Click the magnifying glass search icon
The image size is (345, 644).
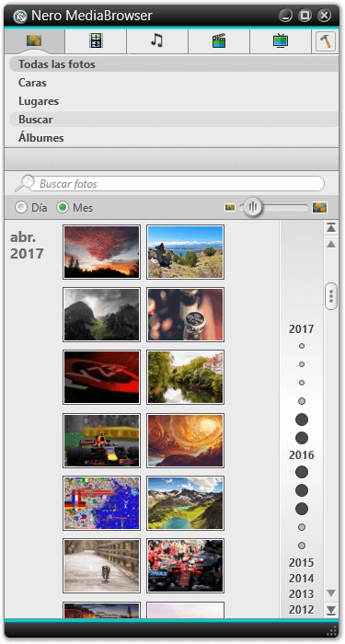coord(25,184)
